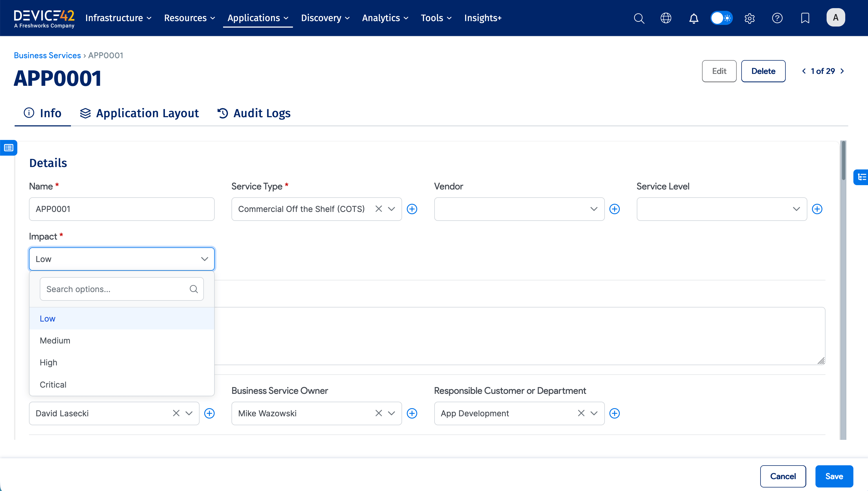The image size is (868, 491).
Task: Open the Infrastructure menu
Action: pyautogui.click(x=118, y=18)
